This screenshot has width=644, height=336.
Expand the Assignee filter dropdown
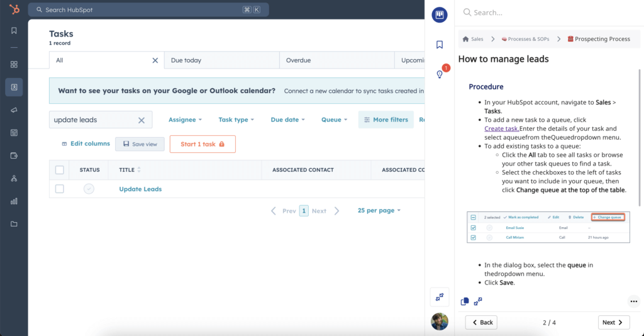tap(185, 120)
